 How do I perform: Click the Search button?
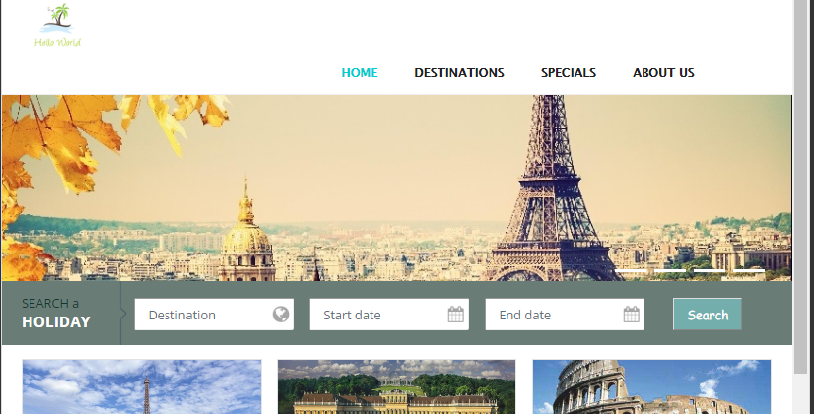(x=707, y=314)
